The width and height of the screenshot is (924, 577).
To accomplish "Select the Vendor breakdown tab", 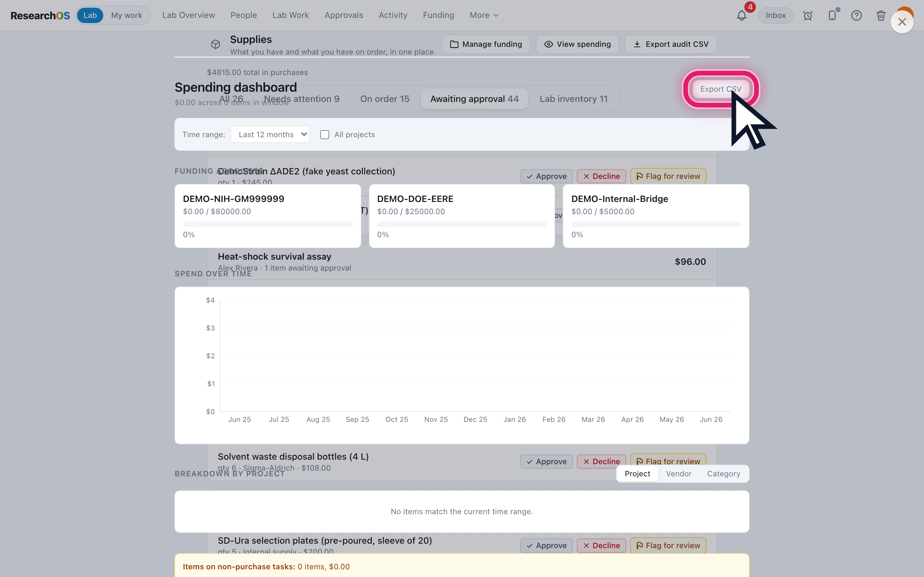I will pyautogui.click(x=679, y=473).
